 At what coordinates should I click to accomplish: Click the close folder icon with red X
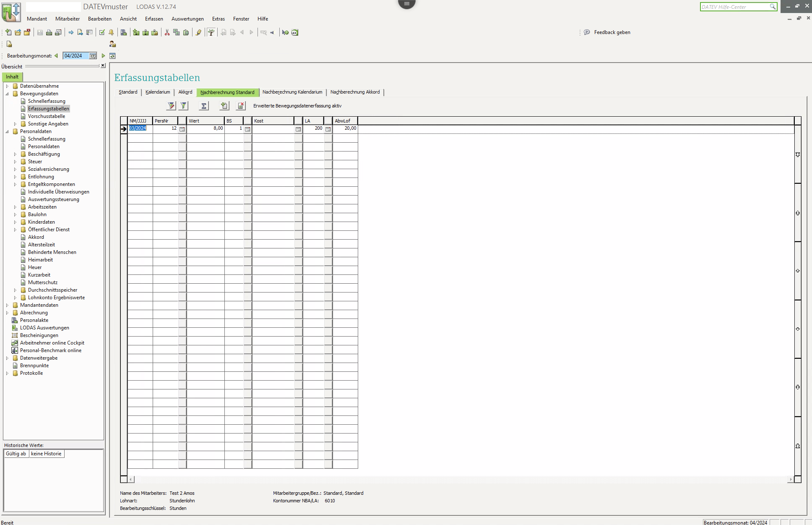(x=27, y=32)
